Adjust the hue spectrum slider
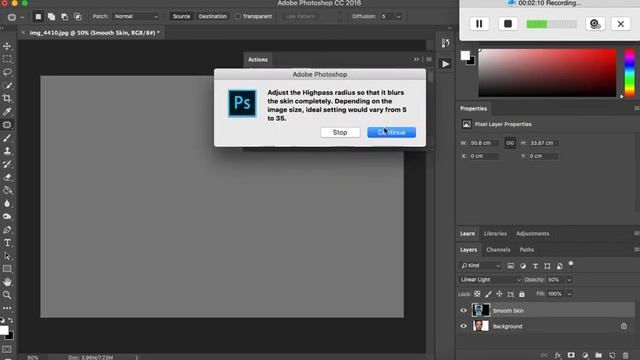 tap(630, 73)
